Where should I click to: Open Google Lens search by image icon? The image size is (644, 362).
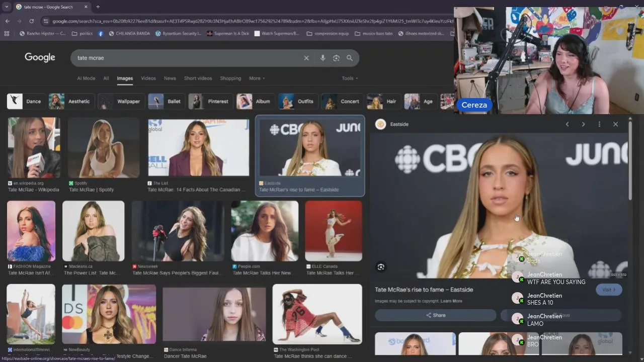tap(336, 58)
